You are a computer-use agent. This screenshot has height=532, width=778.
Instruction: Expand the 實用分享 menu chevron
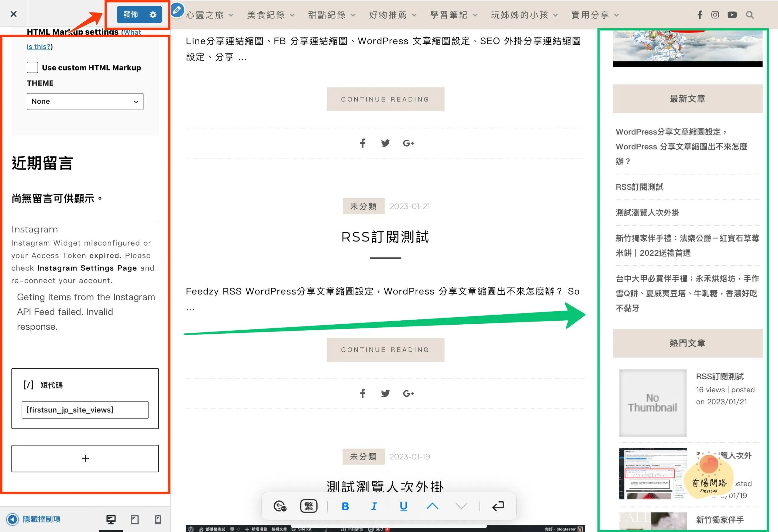(617, 15)
